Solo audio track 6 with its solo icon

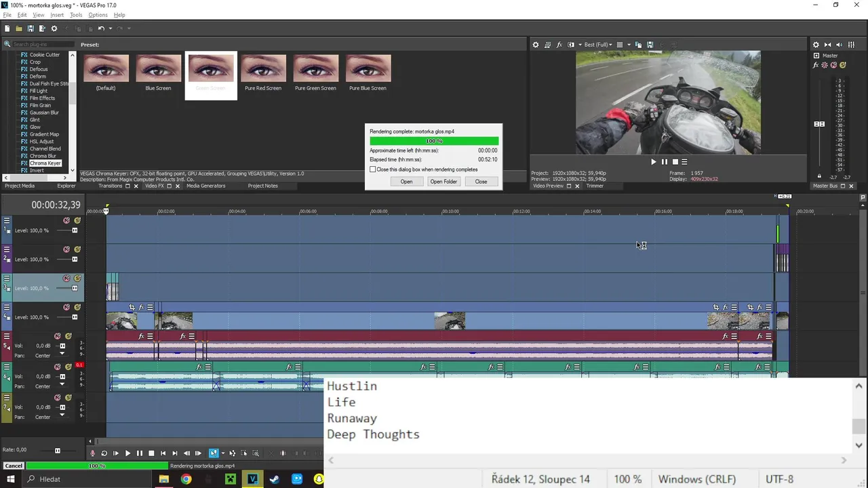(x=68, y=367)
